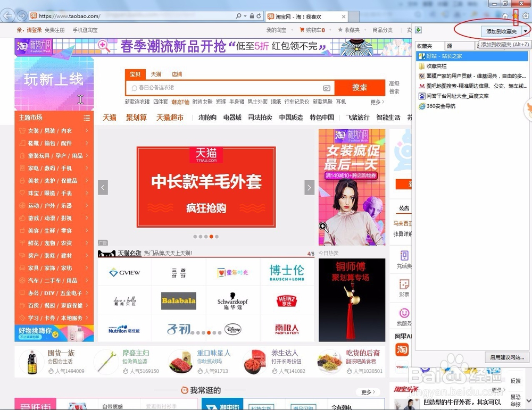
Task: Select the first banner carousel dot
Action: pos(195,237)
